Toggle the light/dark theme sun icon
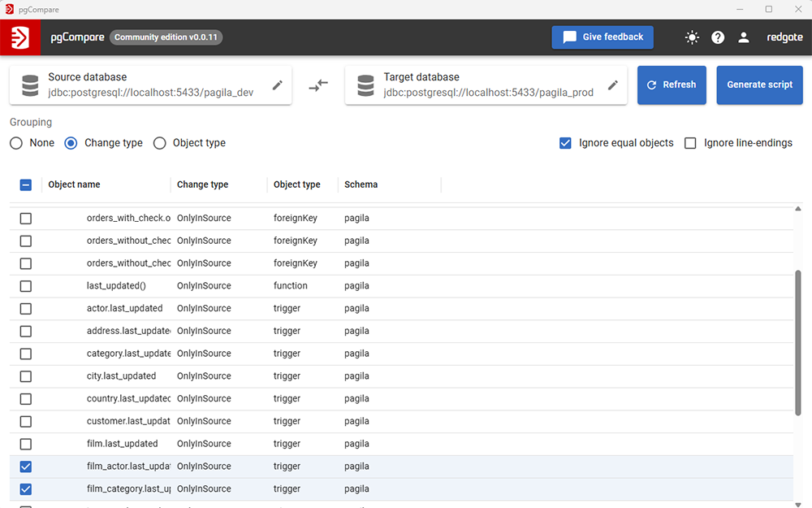This screenshot has height=508, width=812. point(692,37)
